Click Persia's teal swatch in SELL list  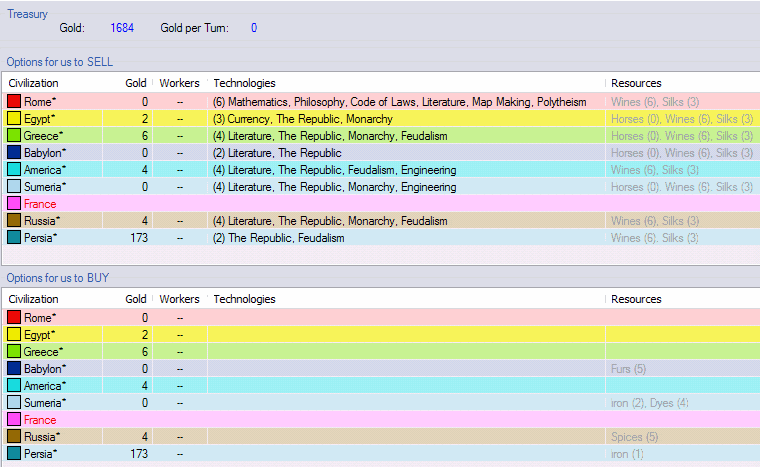click(14, 237)
